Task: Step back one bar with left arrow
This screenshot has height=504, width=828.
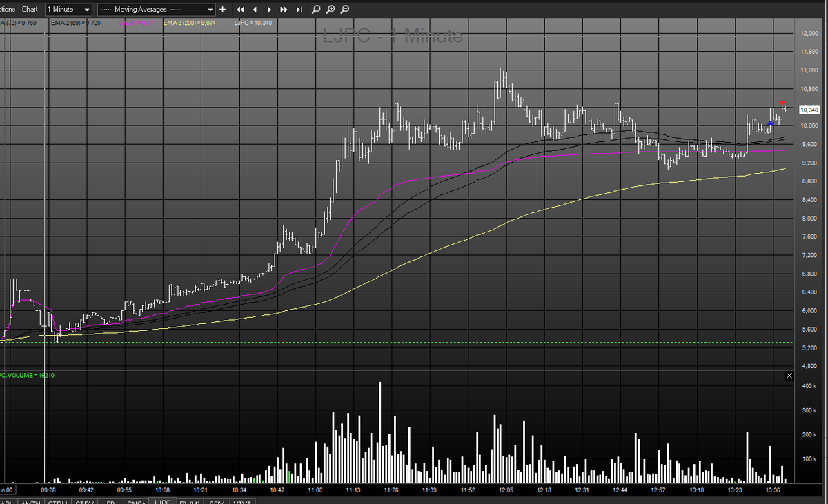Action: pyautogui.click(x=255, y=10)
